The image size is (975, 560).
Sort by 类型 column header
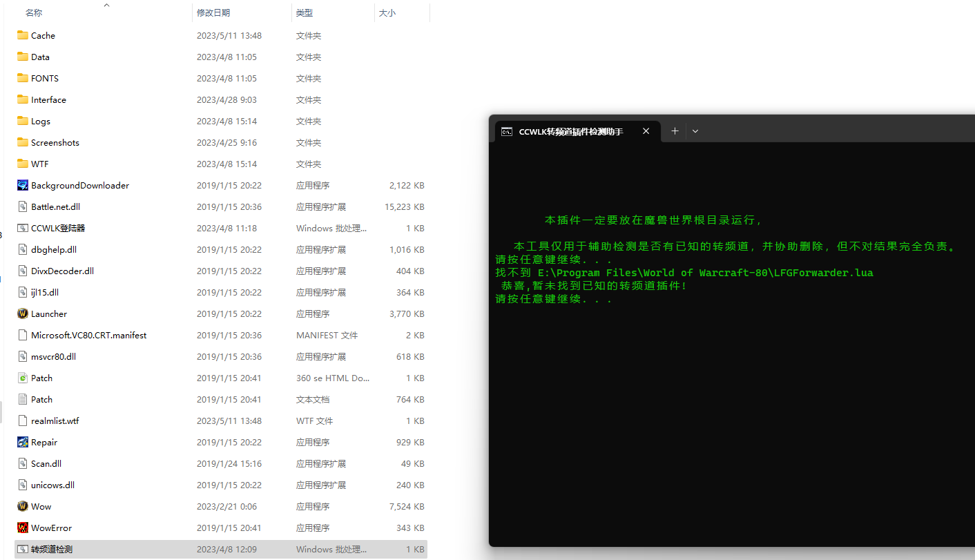tap(305, 12)
